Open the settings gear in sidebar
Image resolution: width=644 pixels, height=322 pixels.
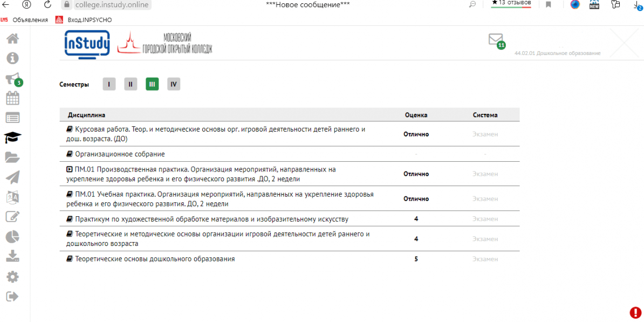(12, 277)
